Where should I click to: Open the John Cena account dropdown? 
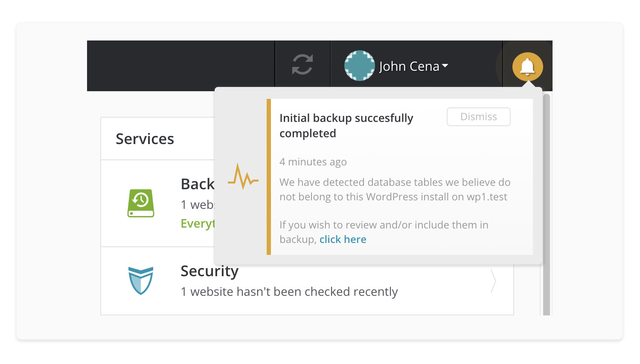(413, 66)
